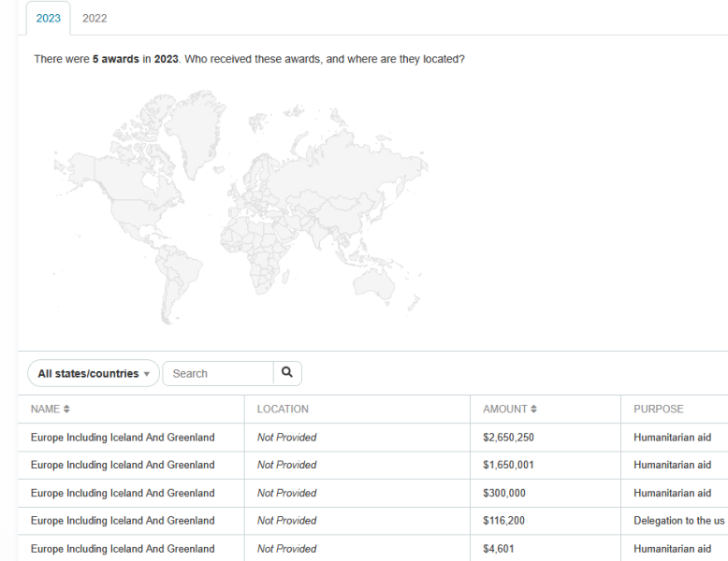728x561 pixels.
Task: Click the $4,601 award amount
Action: 499,549
